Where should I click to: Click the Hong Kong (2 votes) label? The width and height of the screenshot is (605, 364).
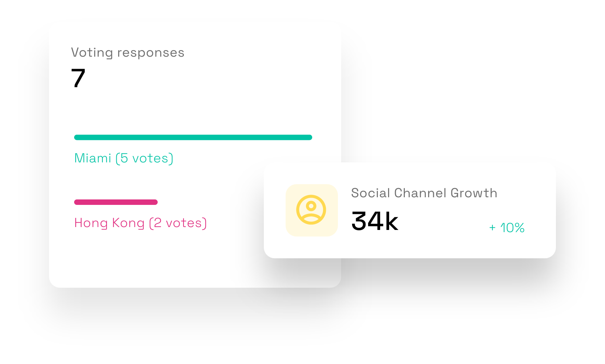(141, 223)
